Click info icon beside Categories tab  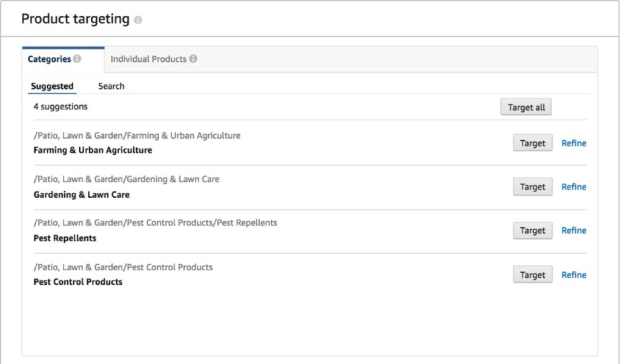tap(77, 59)
